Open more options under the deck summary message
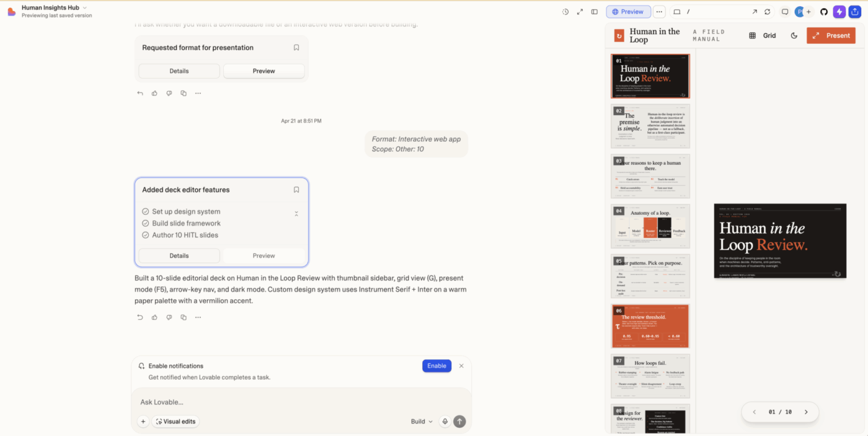 click(x=198, y=317)
